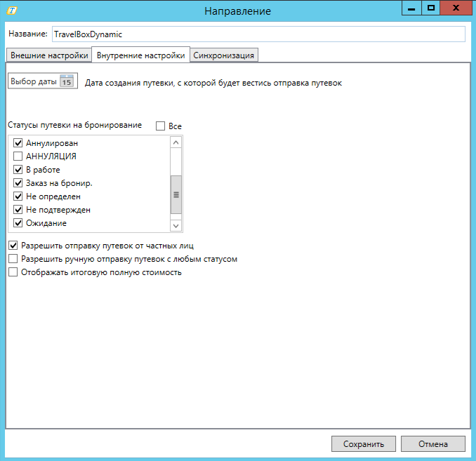Toggle the Не определен status
Viewport: 476px width, 461px height.
coord(18,196)
